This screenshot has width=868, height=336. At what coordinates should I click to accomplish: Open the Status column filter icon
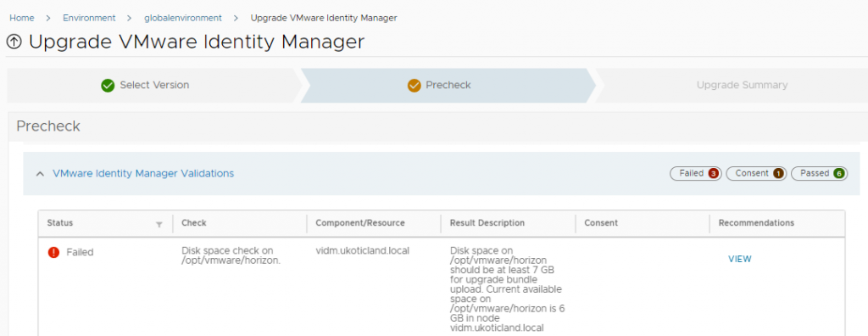[159, 224]
